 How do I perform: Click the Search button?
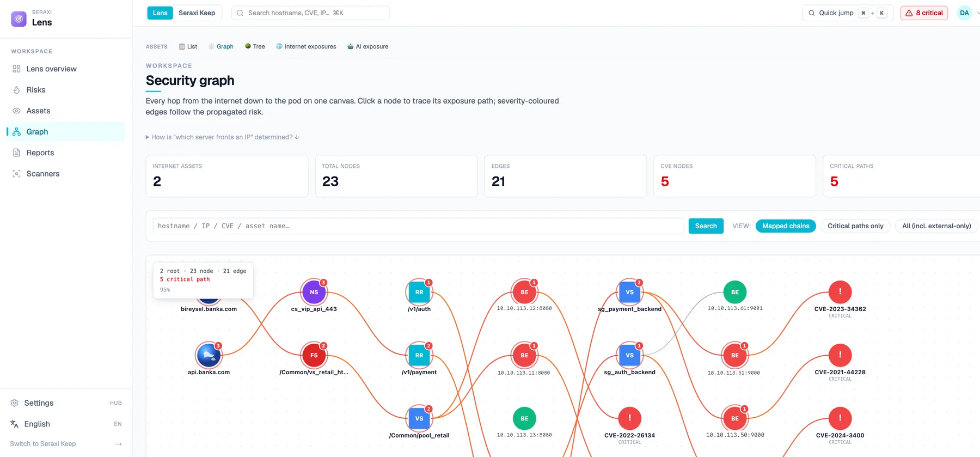(706, 226)
